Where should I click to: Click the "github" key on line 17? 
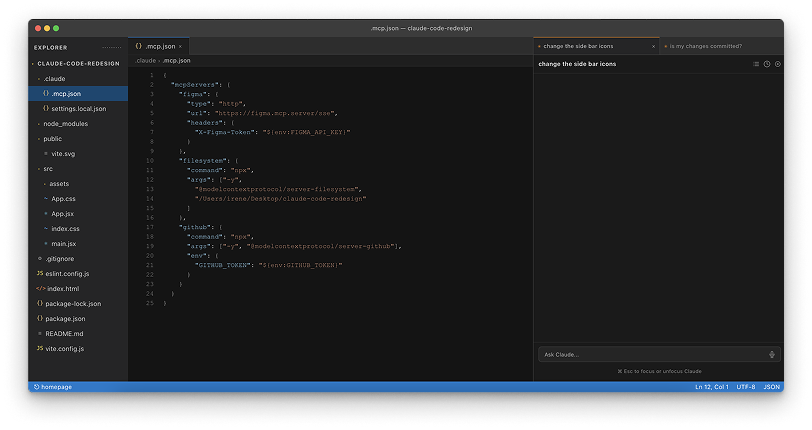tap(195, 227)
